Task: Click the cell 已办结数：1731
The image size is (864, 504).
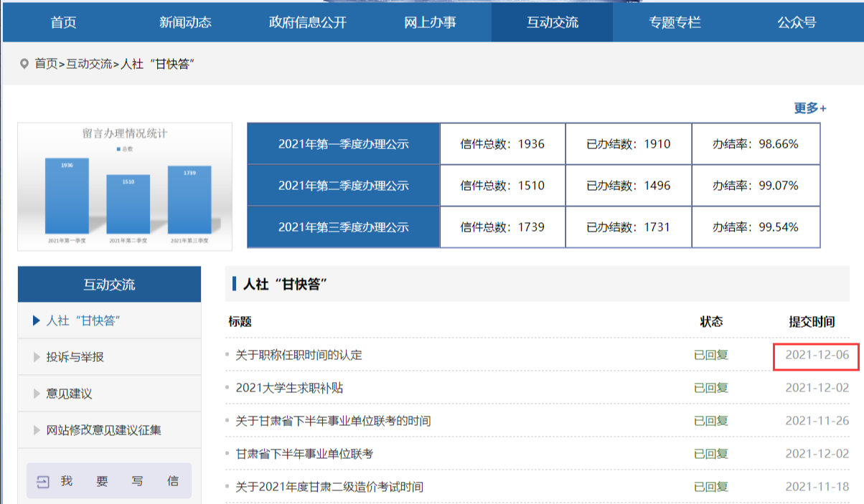Action: (x=629, y=227)
